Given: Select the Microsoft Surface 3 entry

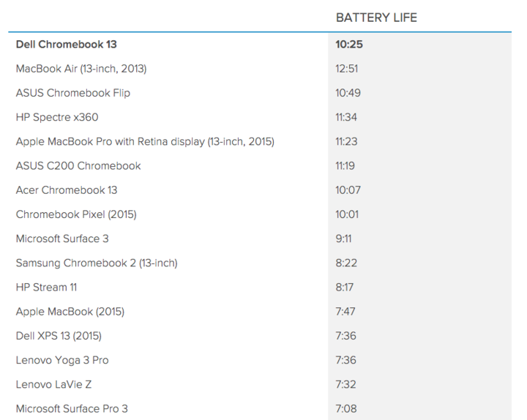Looking at the screenshot, I should click(62, 239).
